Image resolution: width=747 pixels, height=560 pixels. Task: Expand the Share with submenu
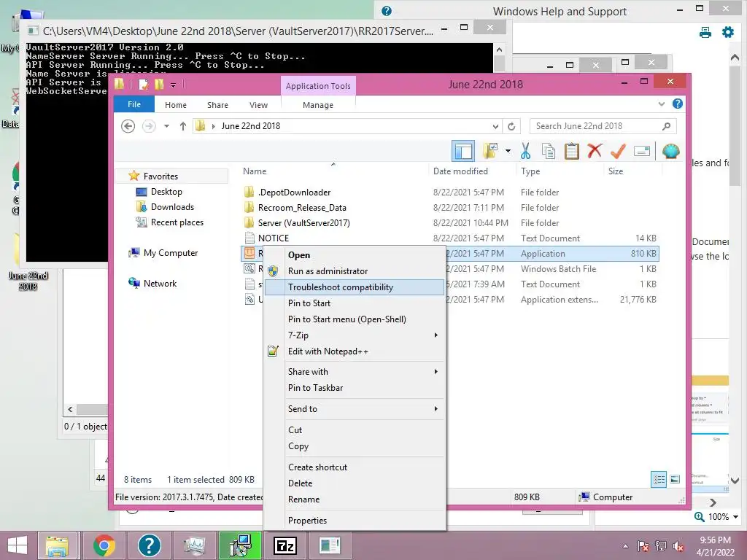click(x=355, y=371)
